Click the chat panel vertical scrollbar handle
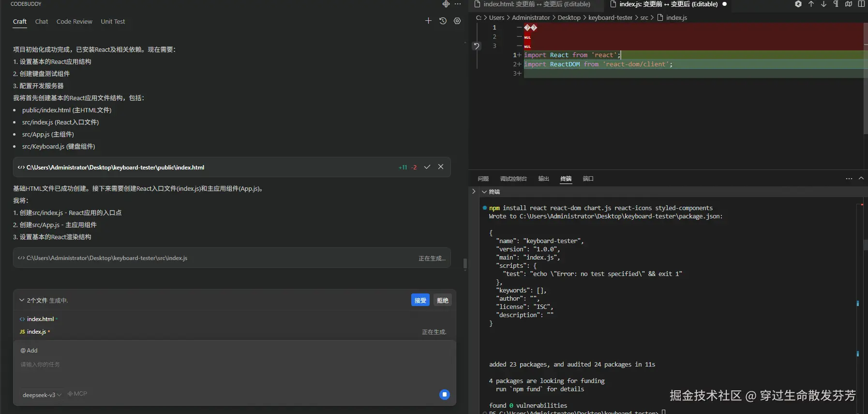This screenshot has height=414, width=868. coord(465,264)
